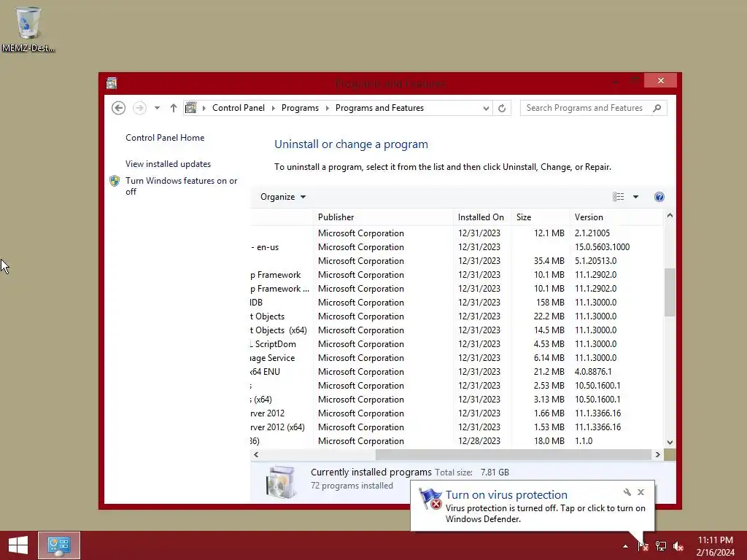Image resolution: width=747 pixels, height=560 pixels.
Task: Click the horizontal scrollbar thumb
Action: (514, 455)
